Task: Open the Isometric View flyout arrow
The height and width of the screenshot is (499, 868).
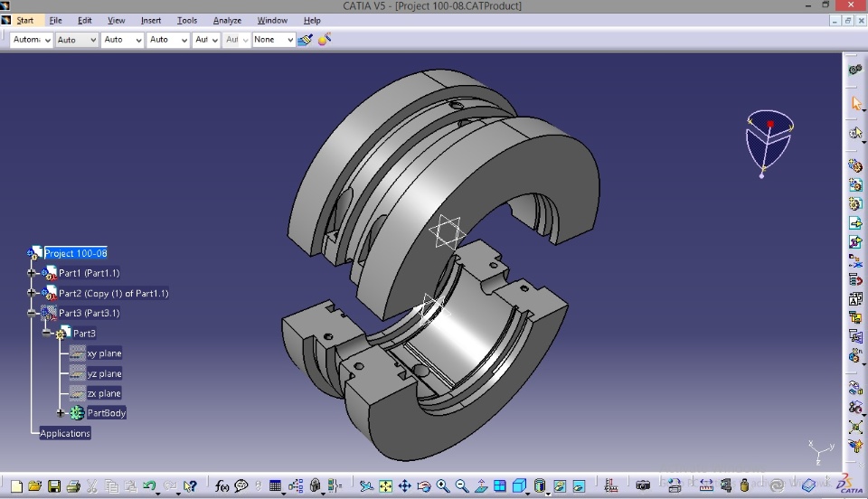Action: tap(527, 493)
